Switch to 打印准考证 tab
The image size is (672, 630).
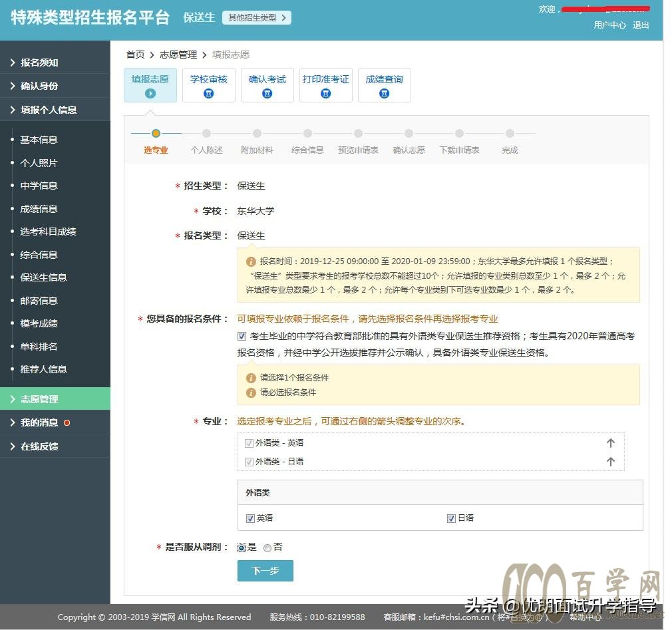click(326, 85)
